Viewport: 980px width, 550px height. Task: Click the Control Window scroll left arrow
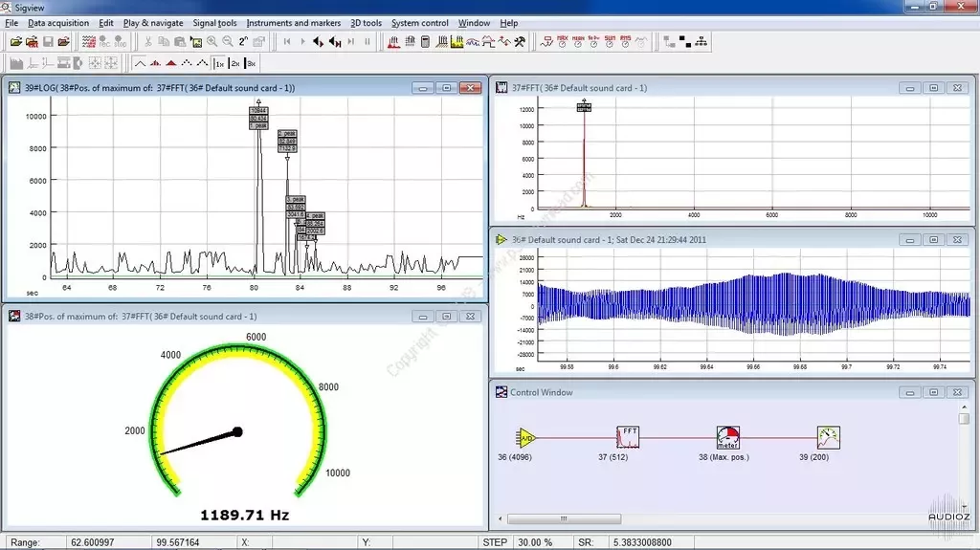[x=500, y=518]
